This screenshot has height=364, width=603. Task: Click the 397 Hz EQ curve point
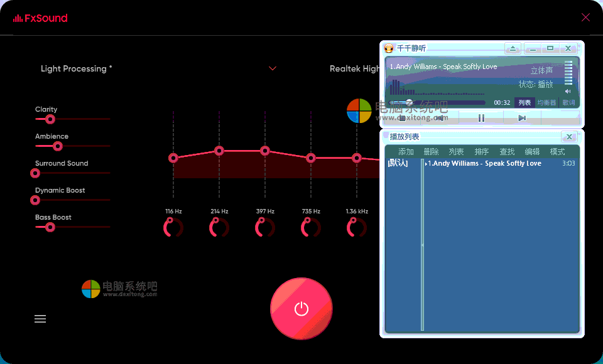(x=265, y=151)
